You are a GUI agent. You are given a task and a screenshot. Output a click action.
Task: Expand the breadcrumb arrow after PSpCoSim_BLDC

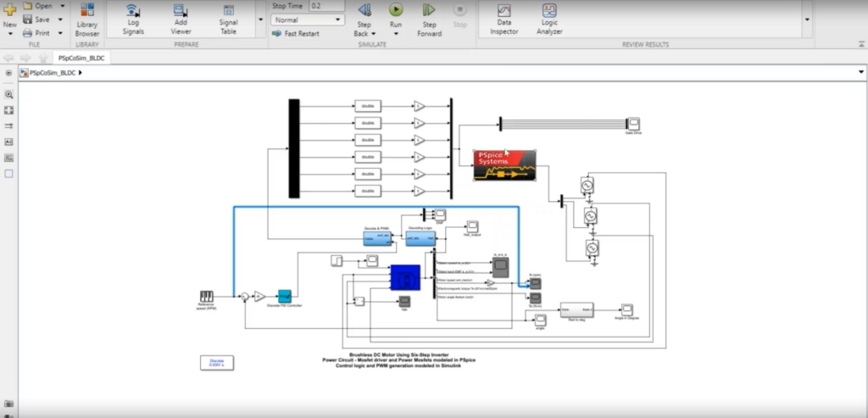pyautogui.click(x=81, y=73)
